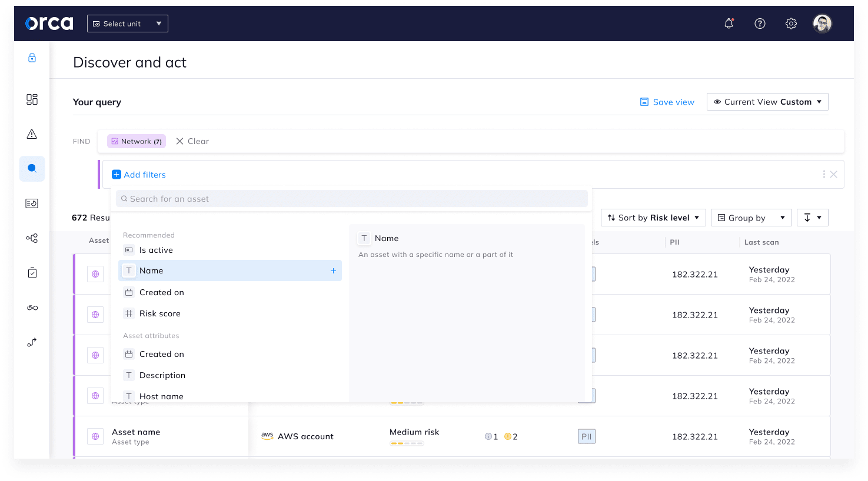Click the Orca logo
Image resolution: width=868 pixels, height=481 pixels.
49,24
